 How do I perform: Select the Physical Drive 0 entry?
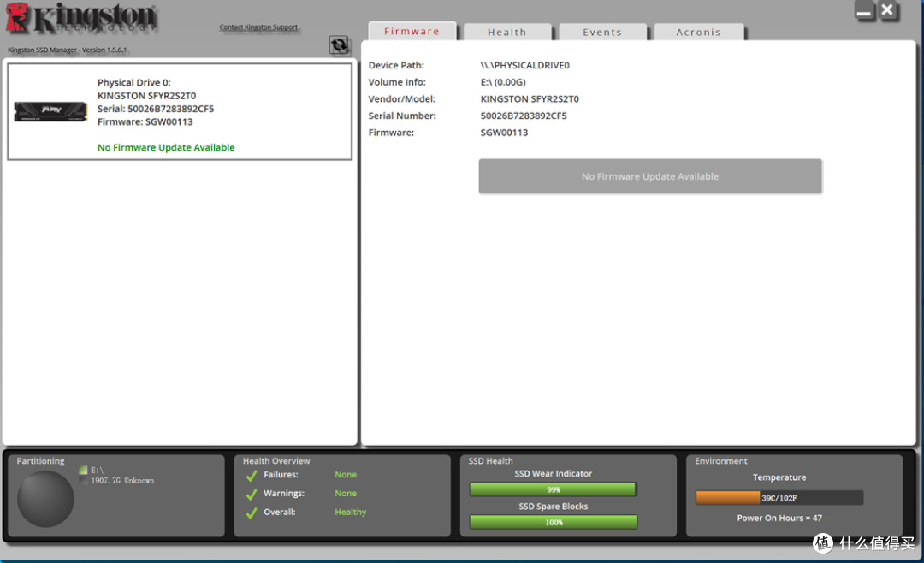click(180, 111)
